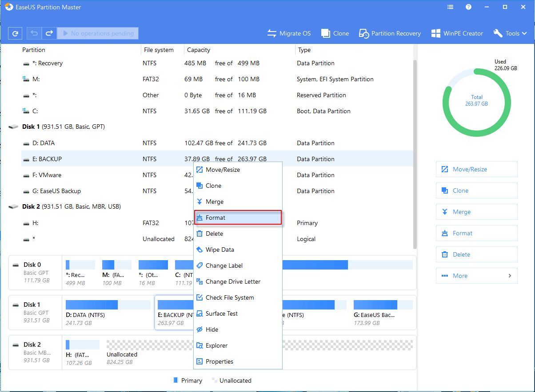The image size is (535, 392).
Task: Launch Partition Recovery
Action: pos(390,33)
